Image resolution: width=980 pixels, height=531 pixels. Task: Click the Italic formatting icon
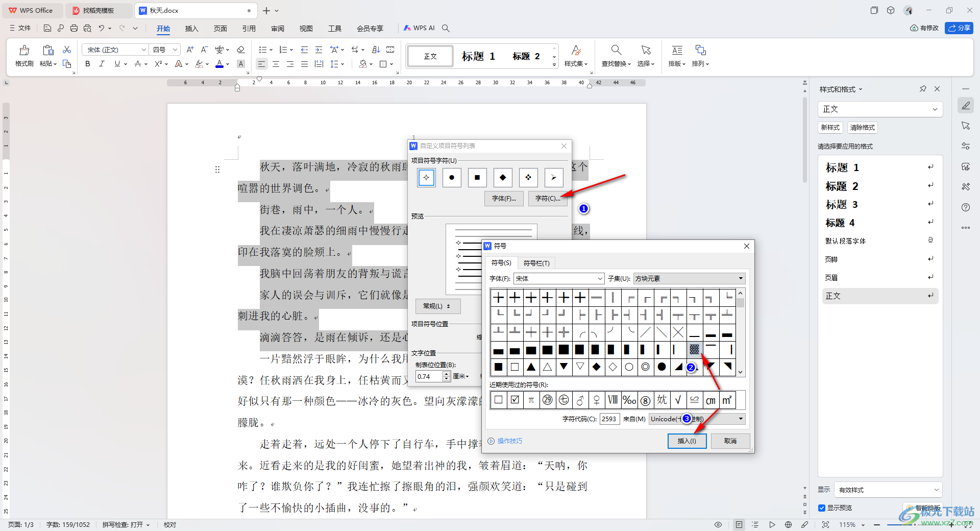tap(102, 64)
